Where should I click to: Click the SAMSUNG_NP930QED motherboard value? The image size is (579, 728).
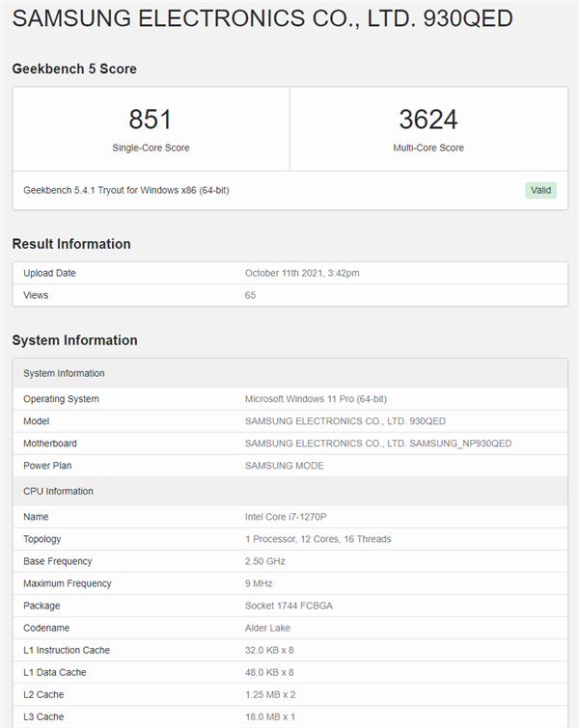(x=378, y=444)
